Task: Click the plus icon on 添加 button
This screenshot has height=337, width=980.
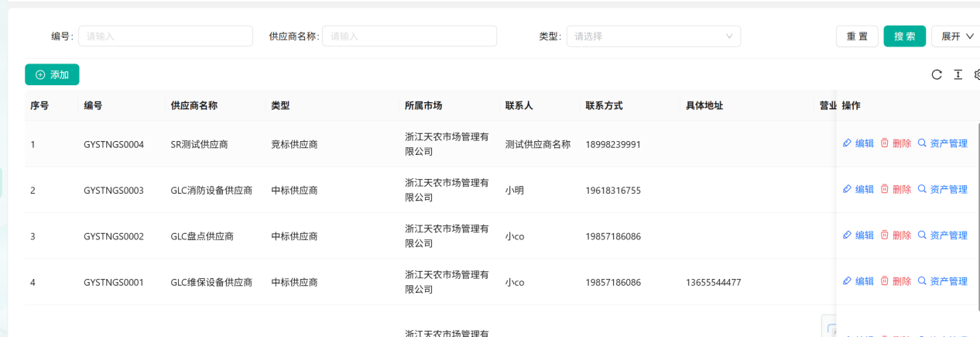Action: point(40,75)
